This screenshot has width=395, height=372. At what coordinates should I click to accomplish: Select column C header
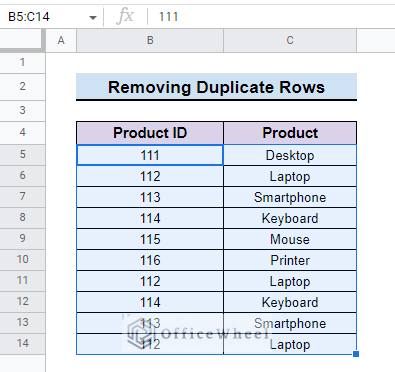pos(290,40)
